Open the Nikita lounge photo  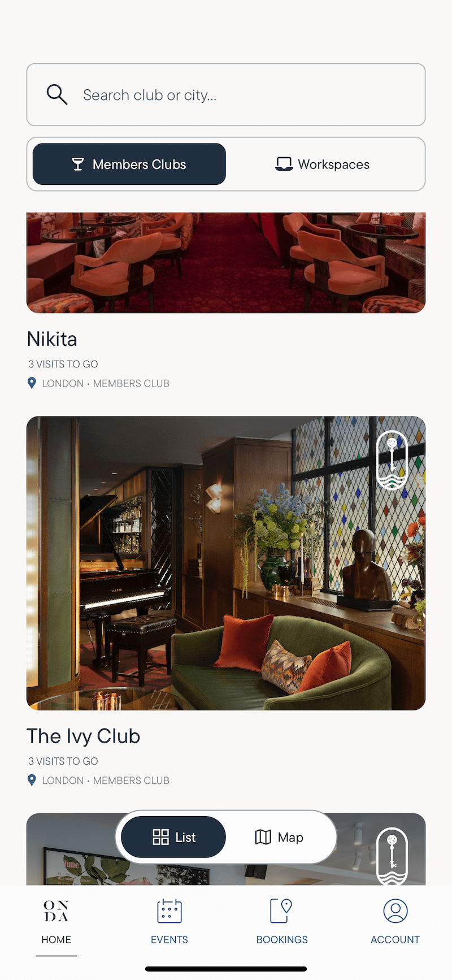pos(226,262)
